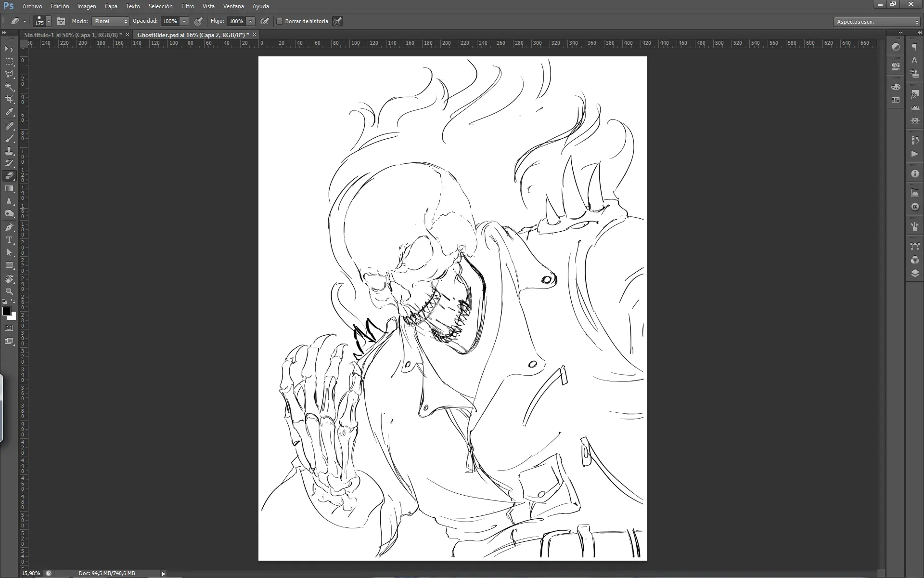Open the Modo dropdown set to Pincel
924x578 pixels.
pos(110,21)
